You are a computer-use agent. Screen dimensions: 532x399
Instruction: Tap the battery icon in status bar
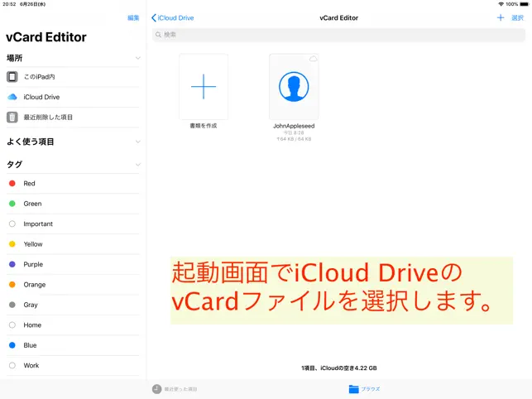tap(525, 4)
